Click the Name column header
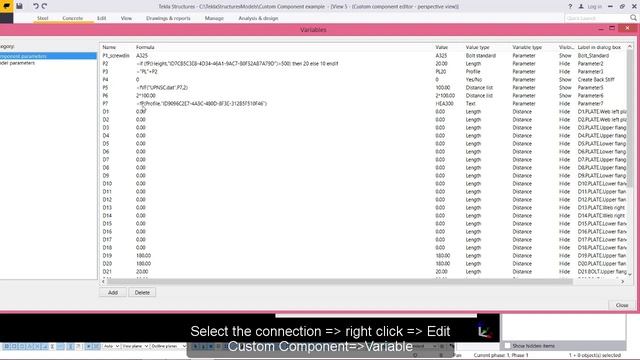 pos(109,47)
